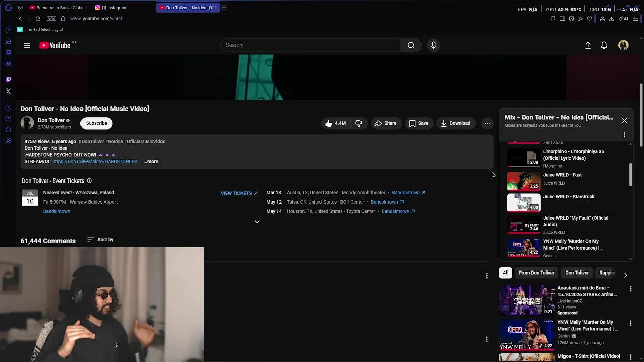This screenshot has height=362, width=644.
Task: Open GX Cleaner broom icon in sidebar
Action: click(x=8, y=41)
